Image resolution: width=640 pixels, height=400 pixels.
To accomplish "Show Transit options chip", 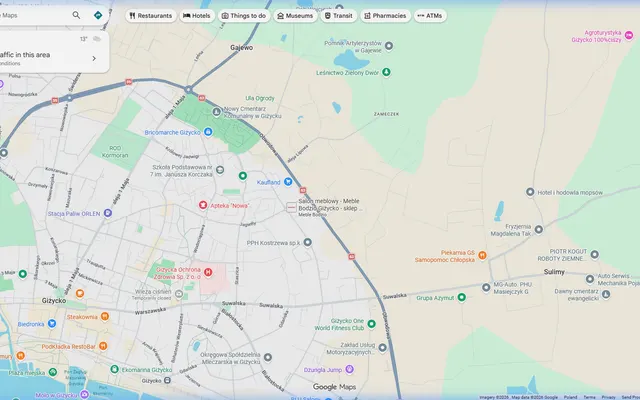I will click(338, 16).
